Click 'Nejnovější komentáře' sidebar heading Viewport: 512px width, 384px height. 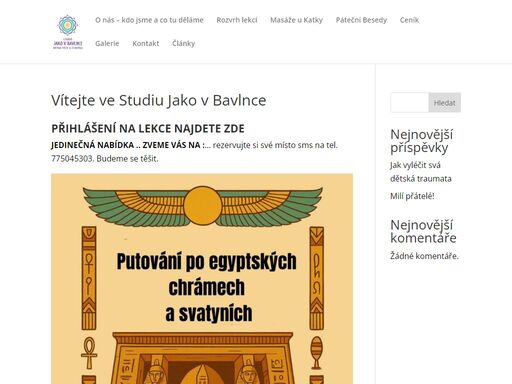tap(423, 231)
